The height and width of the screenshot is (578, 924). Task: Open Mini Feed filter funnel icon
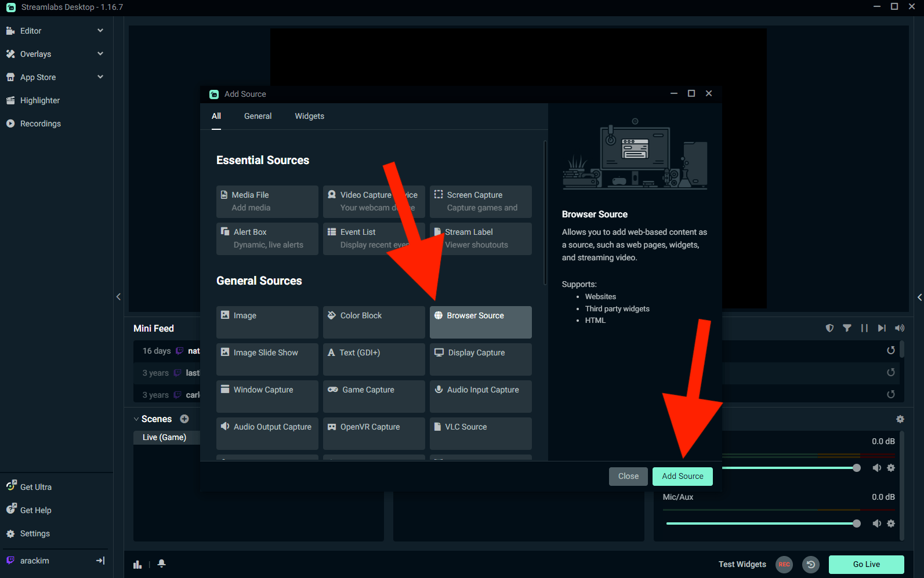847,328
